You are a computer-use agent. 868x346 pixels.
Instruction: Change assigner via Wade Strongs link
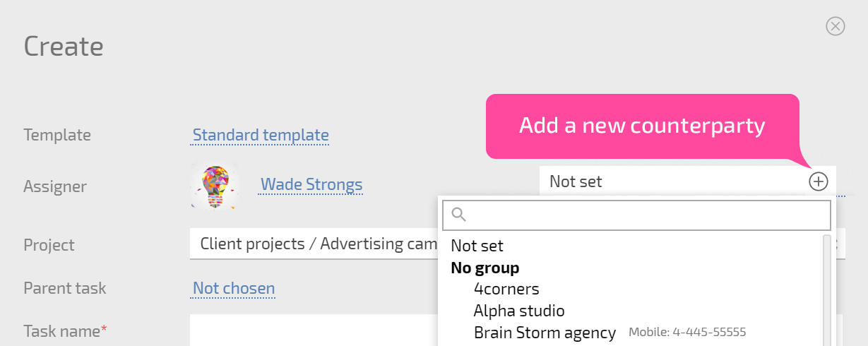[x=311, y=185]
